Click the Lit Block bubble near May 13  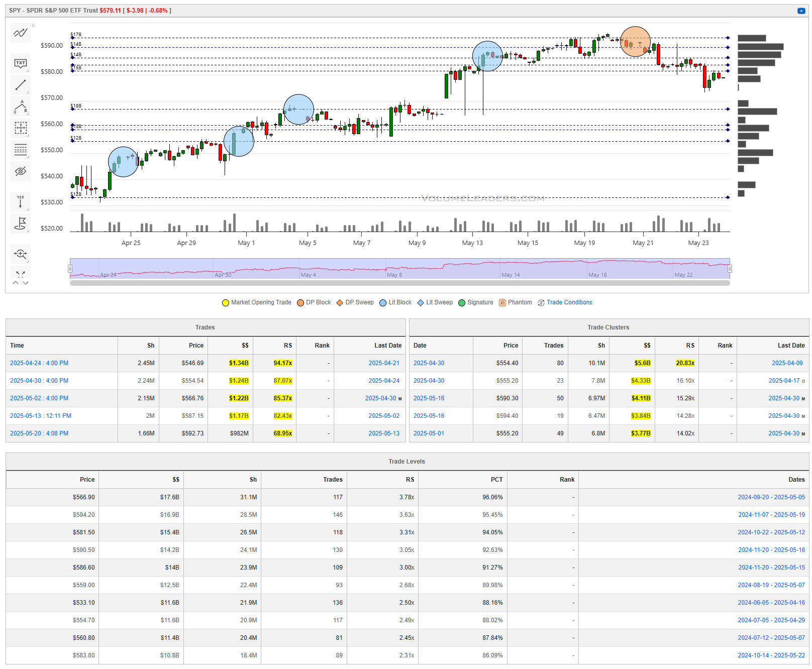(487, 56)
